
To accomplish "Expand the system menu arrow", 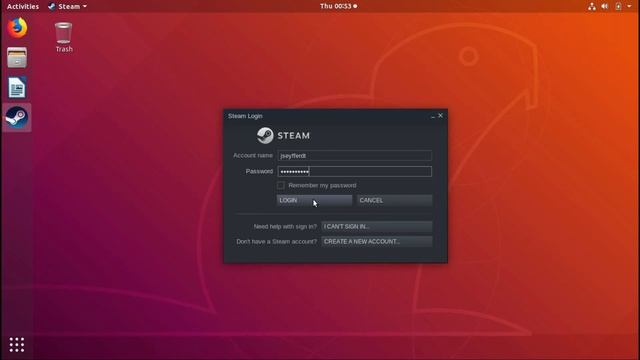I will coord(629,6).
